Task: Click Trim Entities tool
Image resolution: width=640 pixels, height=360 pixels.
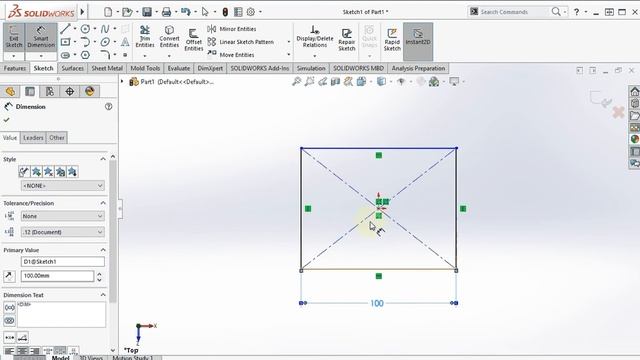Action: [145, 37]
